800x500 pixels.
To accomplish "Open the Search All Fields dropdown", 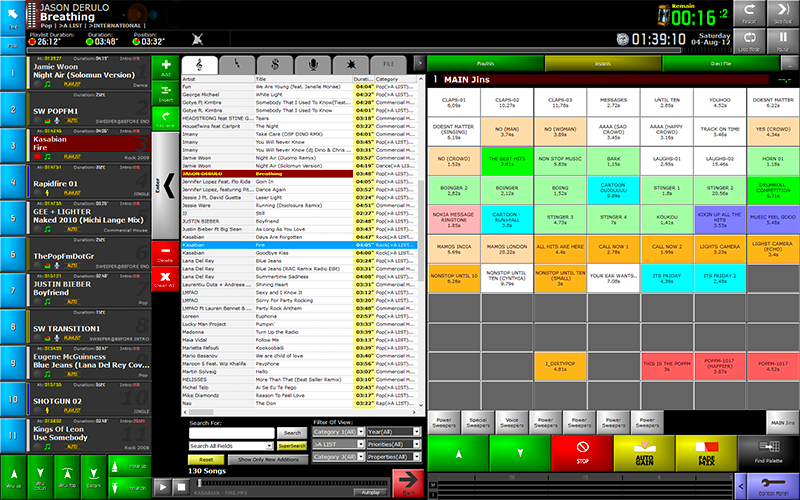I will (x=231, y=446).
